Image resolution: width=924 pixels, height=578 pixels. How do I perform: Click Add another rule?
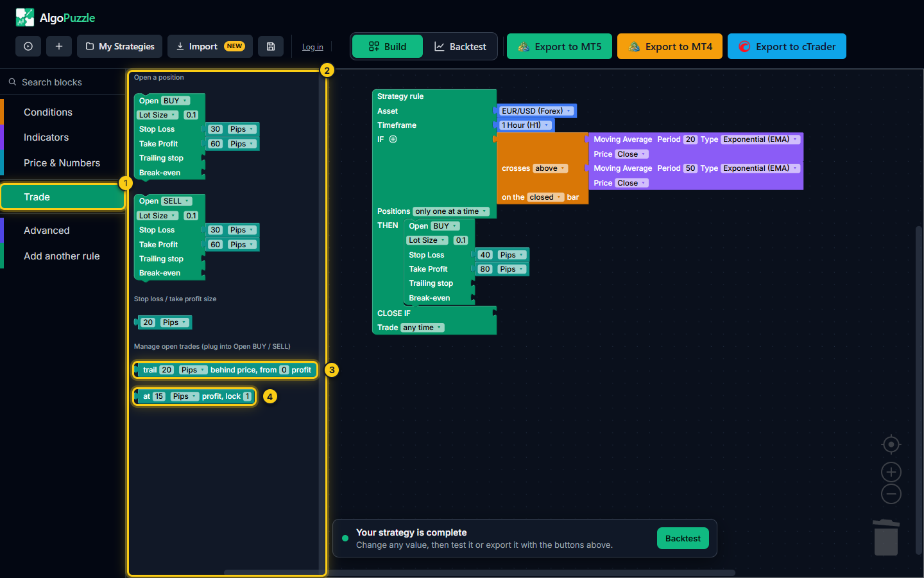(x=63, y=256)
